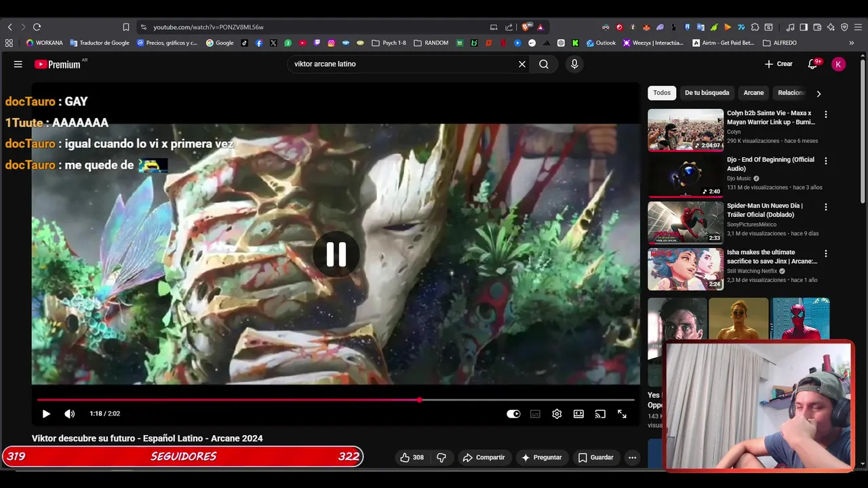
Task: Open player settings gear
Action: (x=557, y=413)
